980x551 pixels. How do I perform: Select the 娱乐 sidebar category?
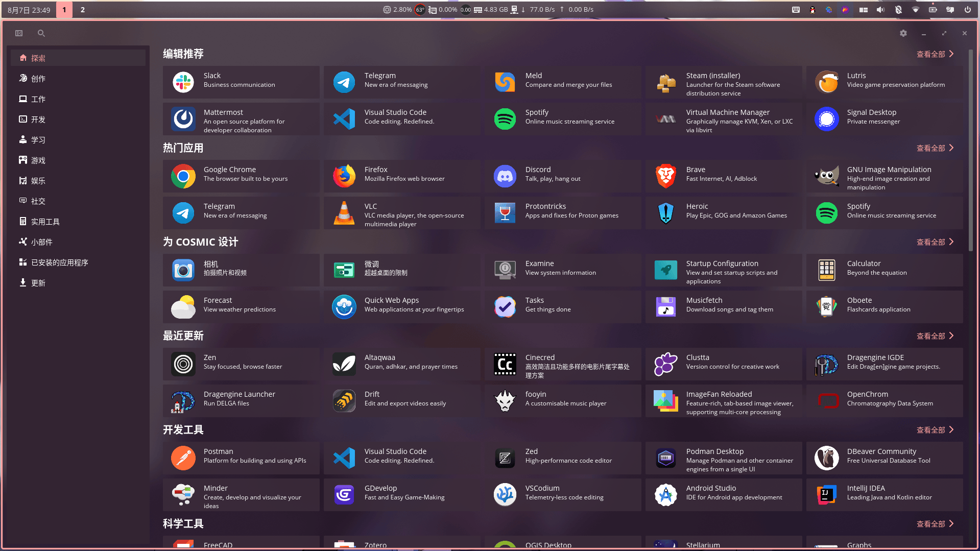(78, 180)
